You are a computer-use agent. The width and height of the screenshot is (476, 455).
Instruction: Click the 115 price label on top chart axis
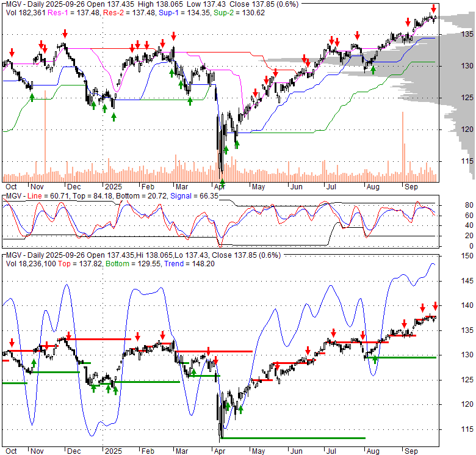(x=467, y=161)
